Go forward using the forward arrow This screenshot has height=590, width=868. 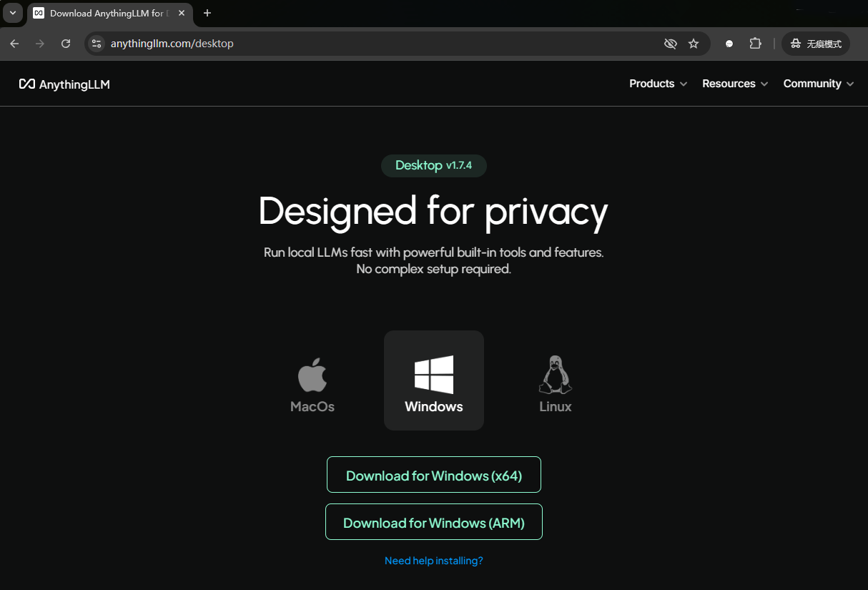click(40, 44)
